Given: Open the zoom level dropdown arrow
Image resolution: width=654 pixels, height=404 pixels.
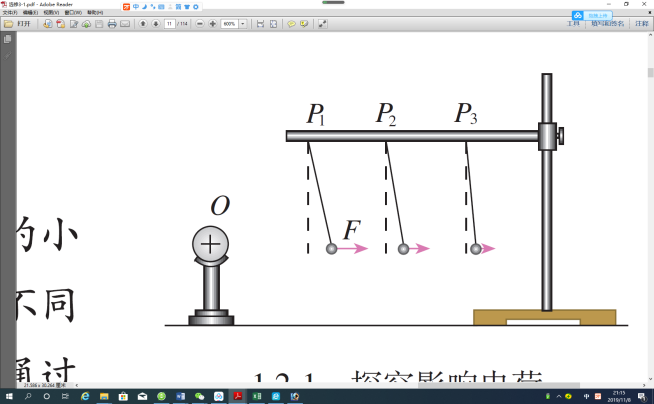Looking at the screenshot, I should (x=243, y=24).
